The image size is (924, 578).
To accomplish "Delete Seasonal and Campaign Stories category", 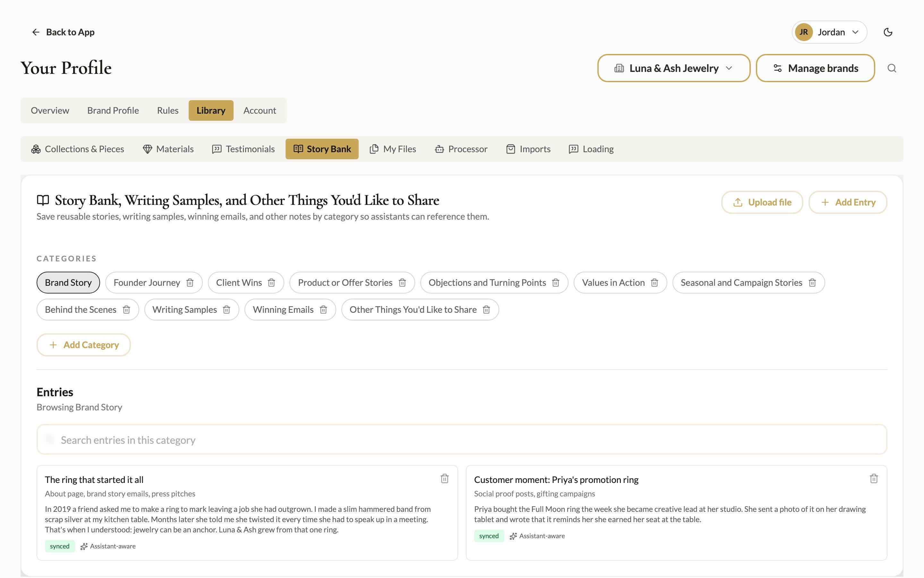I will (x=812, y=283).
